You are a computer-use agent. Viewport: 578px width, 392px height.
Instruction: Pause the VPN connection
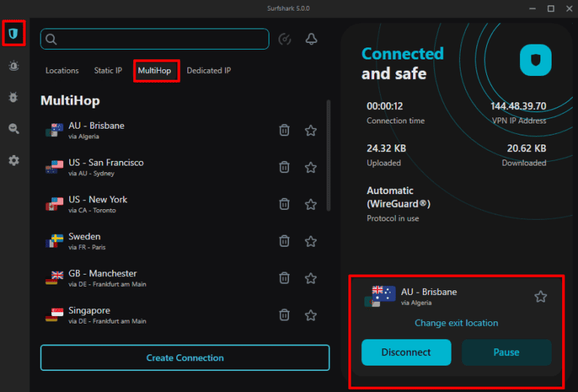click(507, 353)
